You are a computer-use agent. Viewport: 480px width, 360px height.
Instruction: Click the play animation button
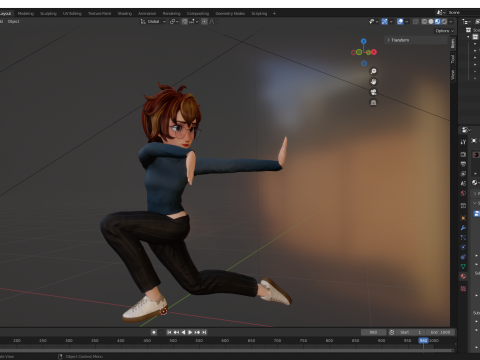tap(190, 332)
